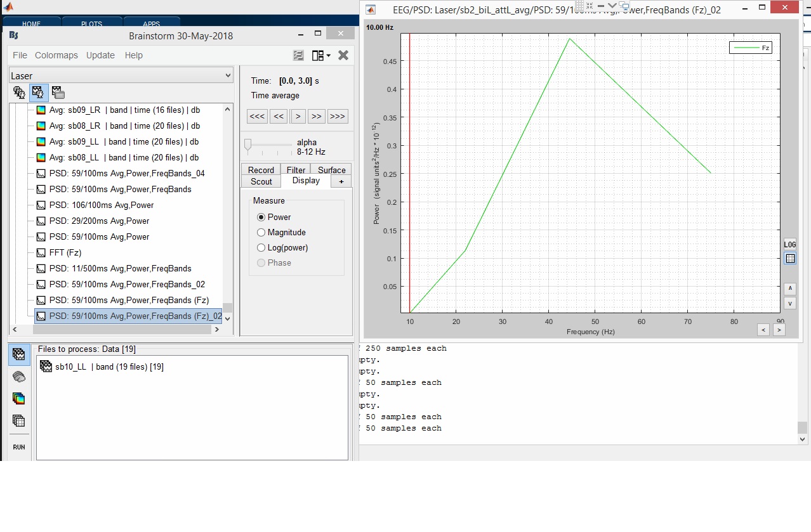The height and width of the screenshot is (532, 811).
Task: Select the Log(power) measure radio button
Action: (261, 247)
